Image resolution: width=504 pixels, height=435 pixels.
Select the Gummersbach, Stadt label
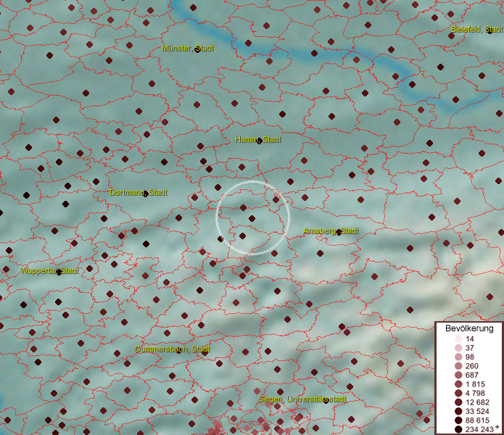(173, 349)
